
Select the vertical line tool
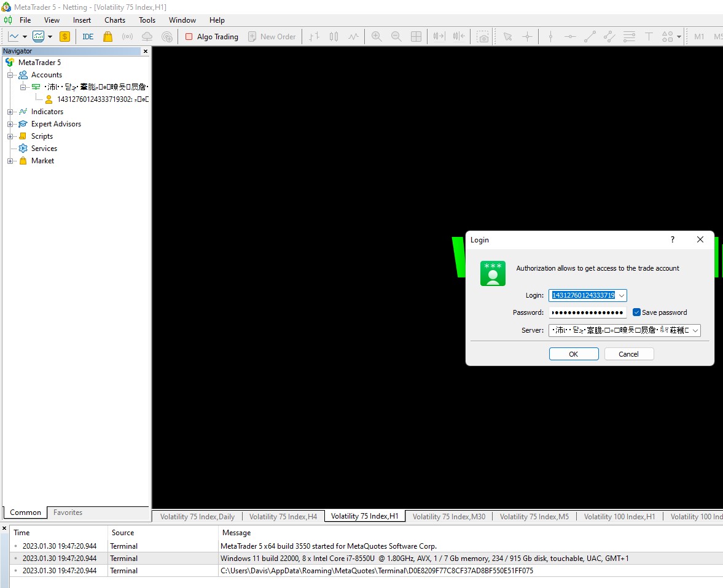point(550,36)
